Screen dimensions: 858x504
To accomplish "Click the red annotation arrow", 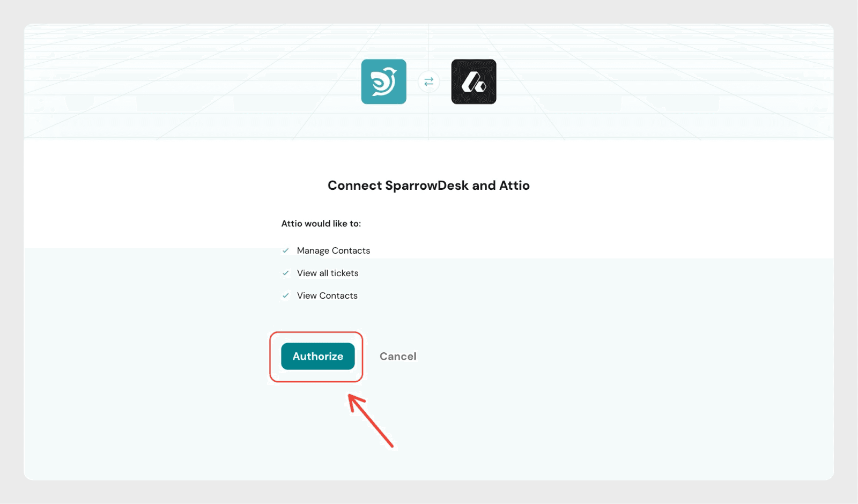I will (371, 421).
